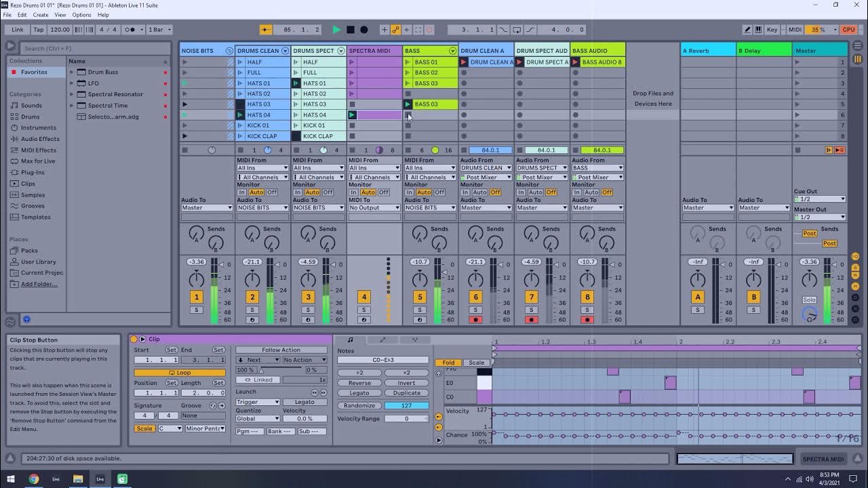Screen dimensions: 868x488
Task: Launch the BASS 03 clip in scene 5
Action: pos(408,104)
